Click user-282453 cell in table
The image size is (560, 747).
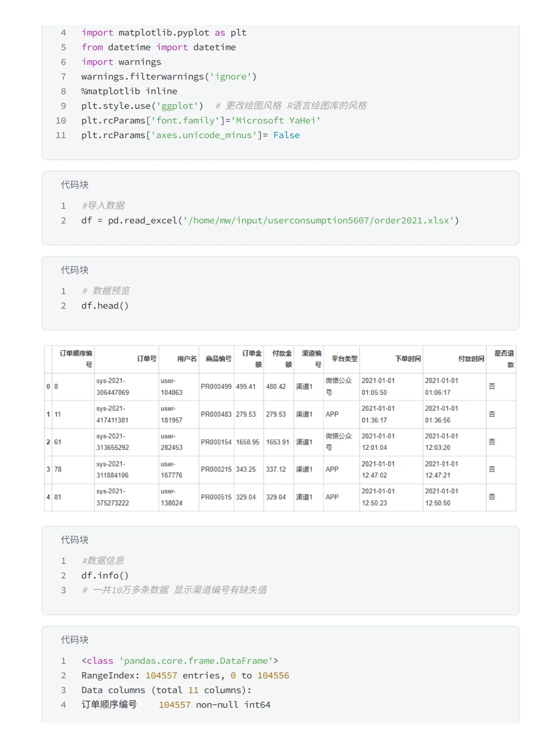pos(172,442)
